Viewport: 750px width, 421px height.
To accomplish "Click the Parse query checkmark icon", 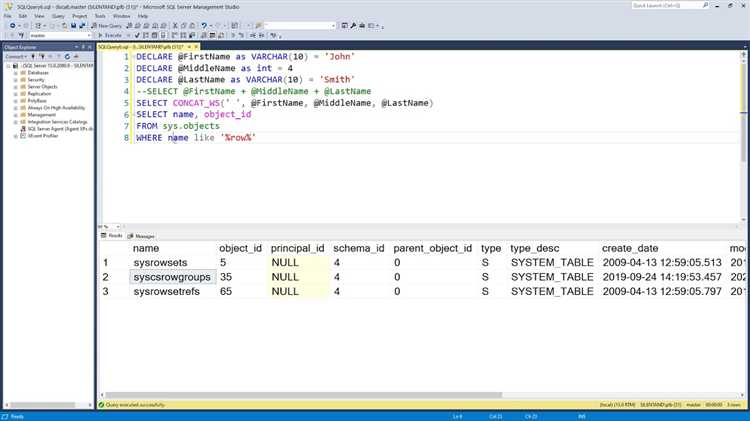I will pyautogui.click(x=138, y=35).
